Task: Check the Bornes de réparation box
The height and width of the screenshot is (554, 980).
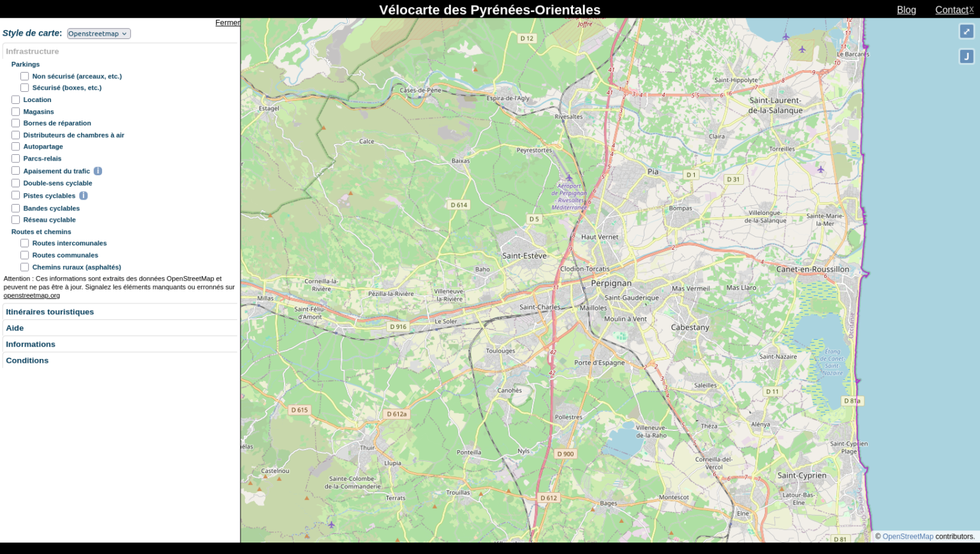Action: click(16, 123)
